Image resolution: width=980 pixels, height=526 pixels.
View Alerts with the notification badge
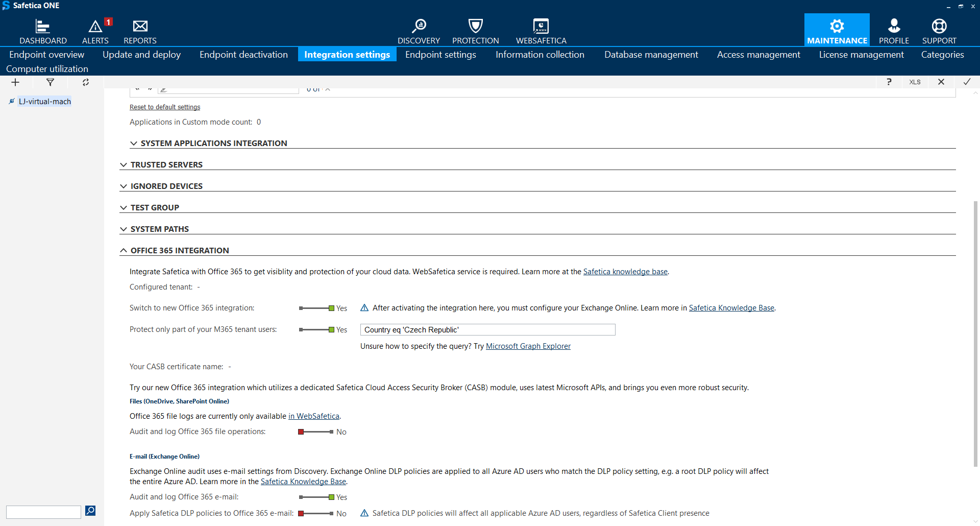point(95,30)
